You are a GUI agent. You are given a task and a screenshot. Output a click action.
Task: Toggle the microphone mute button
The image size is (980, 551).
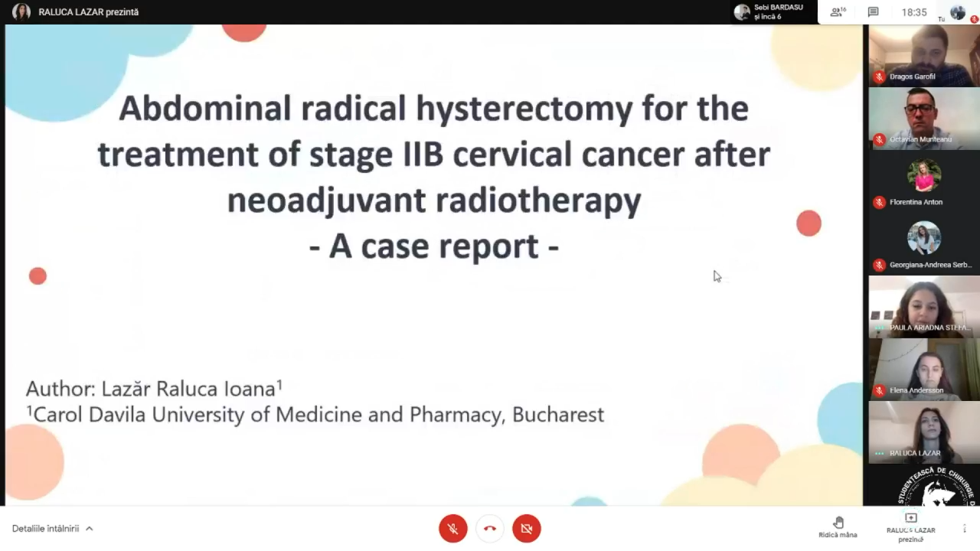[453, 529]
